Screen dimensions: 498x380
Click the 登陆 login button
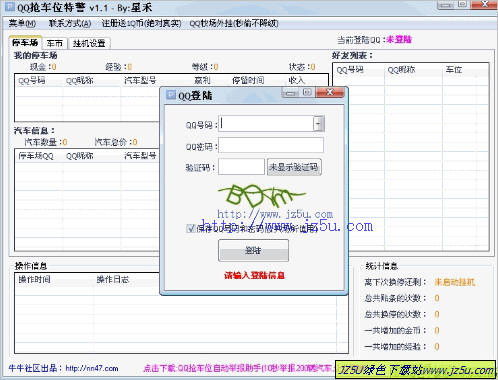[x=253, y=250]
